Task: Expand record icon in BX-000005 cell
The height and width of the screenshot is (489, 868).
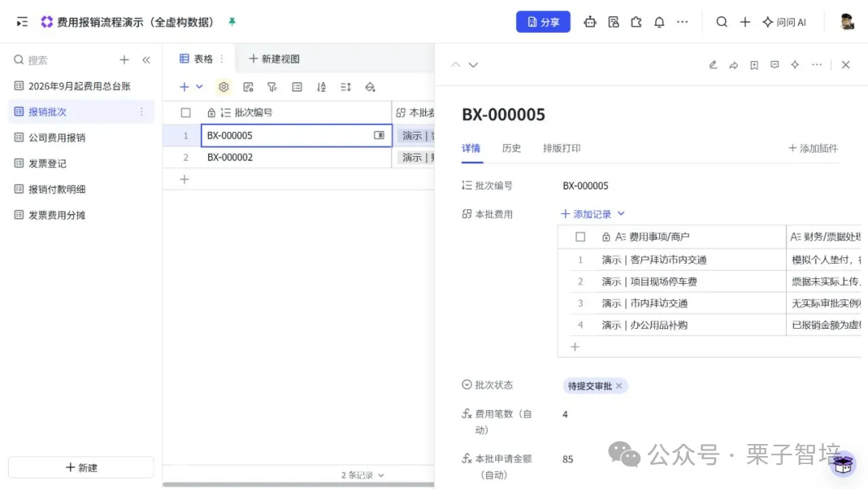Action: click(x=379, y=135)
